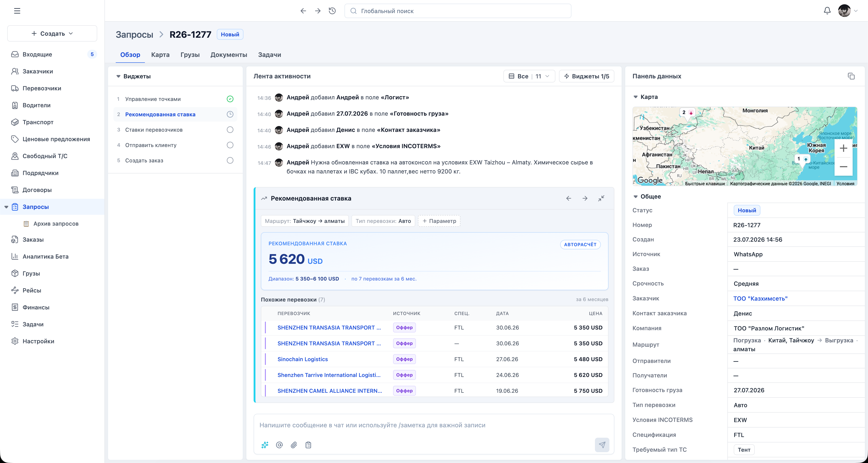Zoom in on the map

click(x=843, y=148)
